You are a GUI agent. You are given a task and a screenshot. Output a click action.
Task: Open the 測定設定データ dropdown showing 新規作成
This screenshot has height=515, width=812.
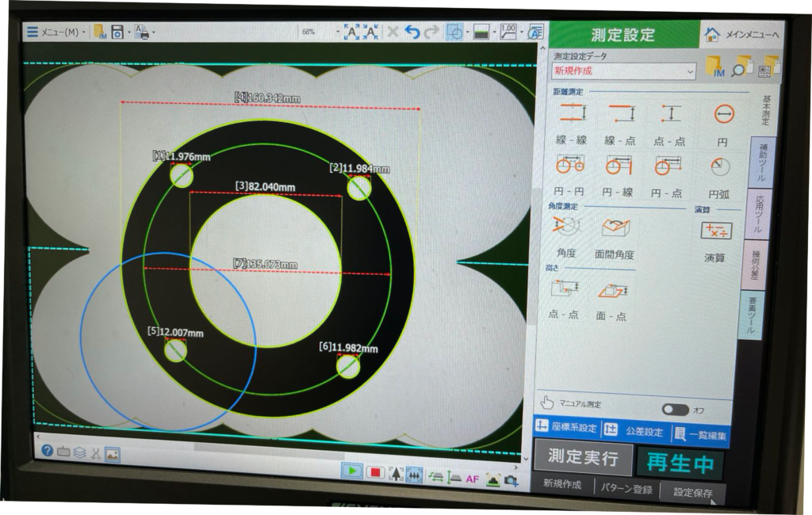[x=624, y=71]
